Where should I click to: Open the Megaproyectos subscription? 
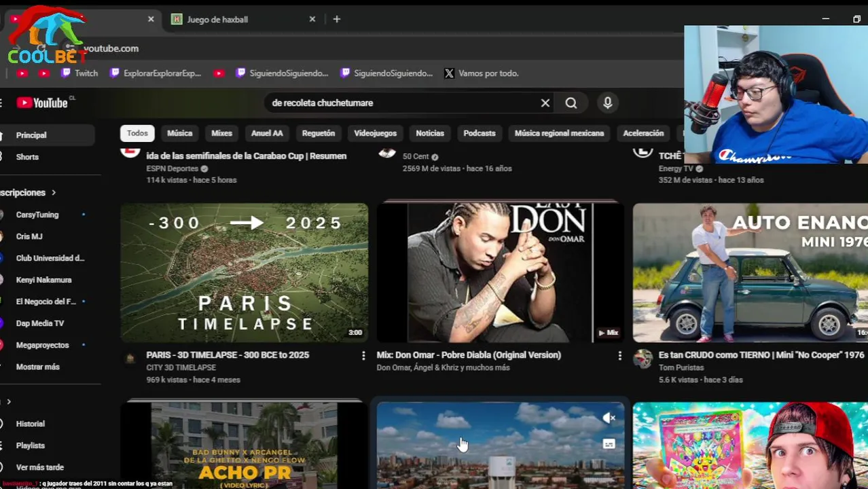click(48, 345)
